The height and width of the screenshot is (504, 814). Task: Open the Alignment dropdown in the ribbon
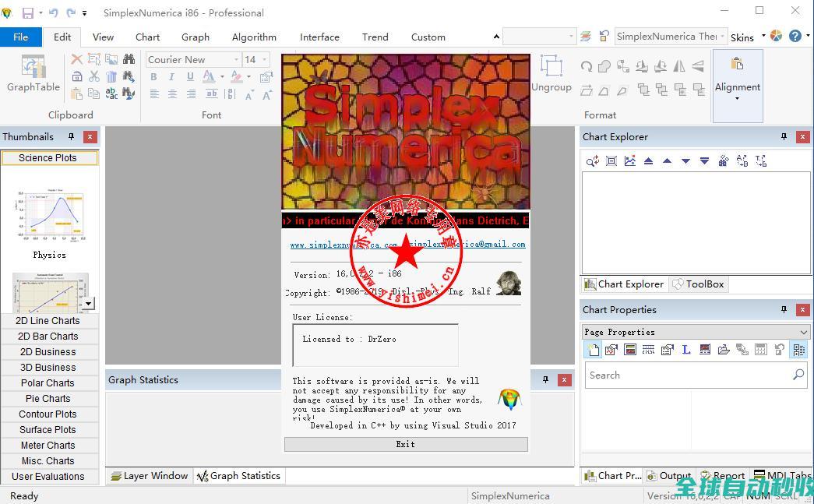pos(737,86)
